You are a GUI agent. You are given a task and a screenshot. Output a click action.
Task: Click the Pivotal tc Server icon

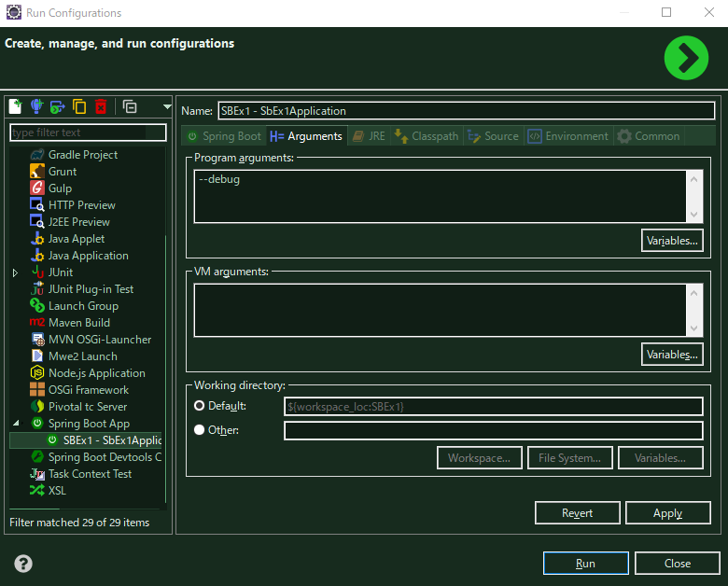point(37,406)
